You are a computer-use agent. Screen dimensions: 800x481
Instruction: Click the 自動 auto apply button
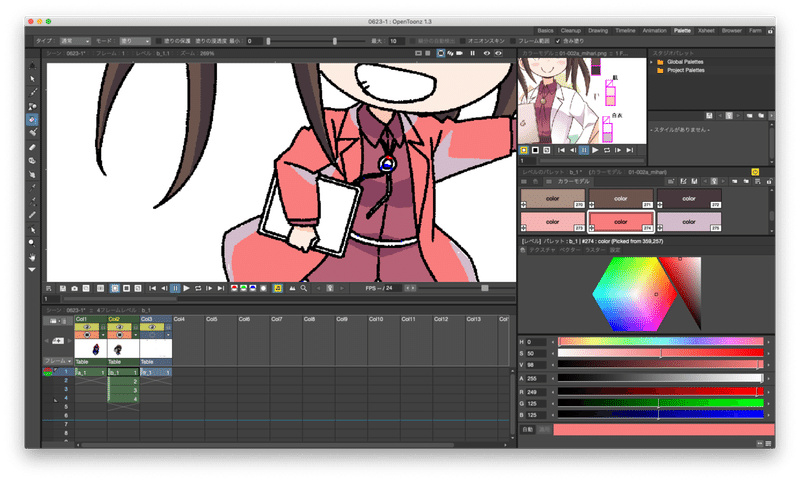click(x=527, y=429)
